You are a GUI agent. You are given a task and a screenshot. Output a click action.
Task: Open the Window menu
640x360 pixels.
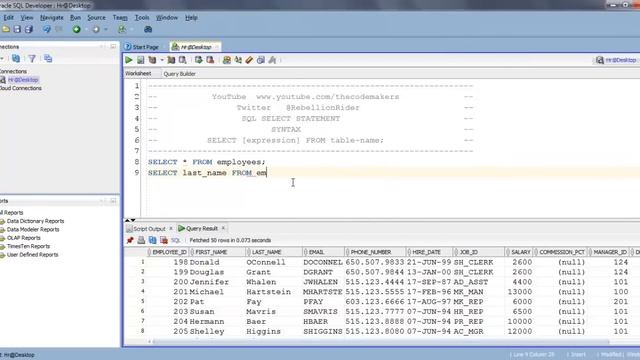click(x=167, y=18)
